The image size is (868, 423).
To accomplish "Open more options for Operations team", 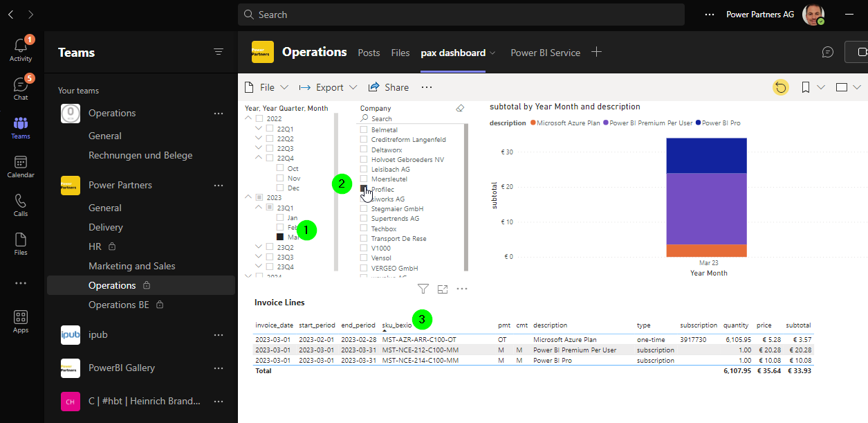I will click(x=219, y=113).
